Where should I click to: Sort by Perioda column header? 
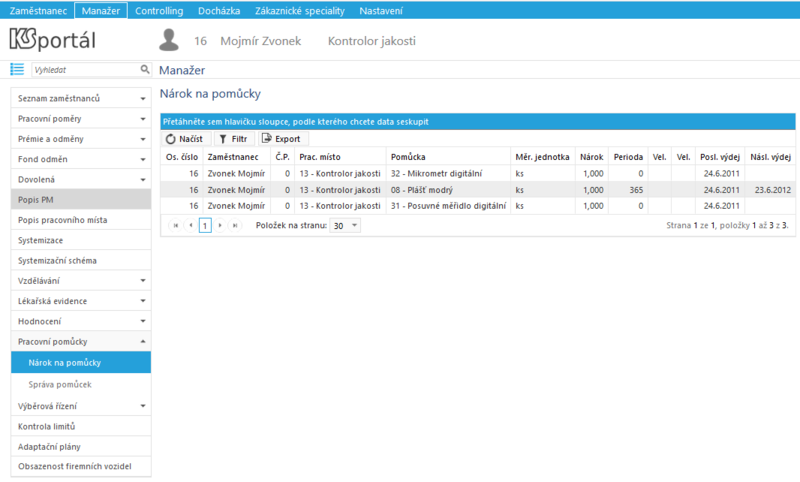(x=628, y=157)
